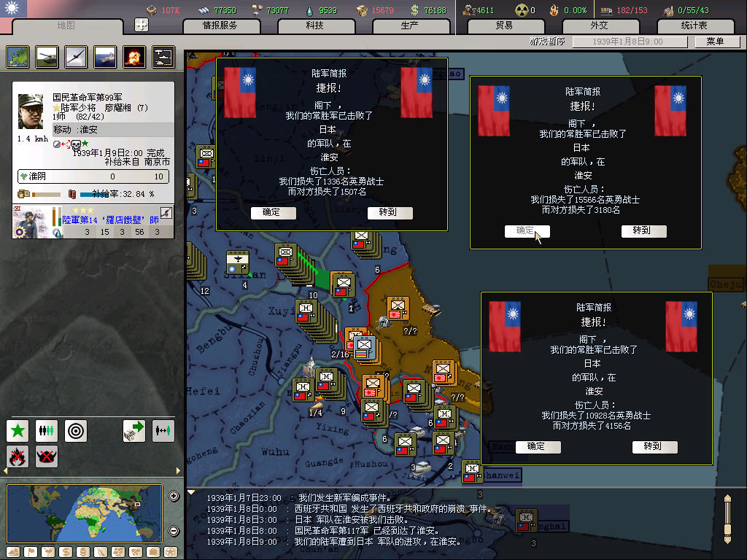Switch to economic dollar map mode
The width and height of the screenshot is (747, 560).
click(x=65, y=553)
